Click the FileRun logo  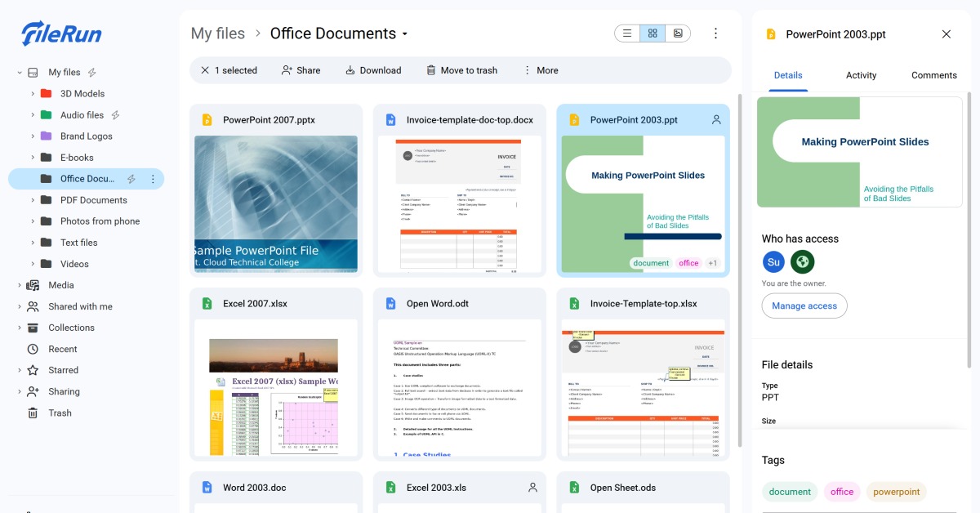(x=62, y=33)
